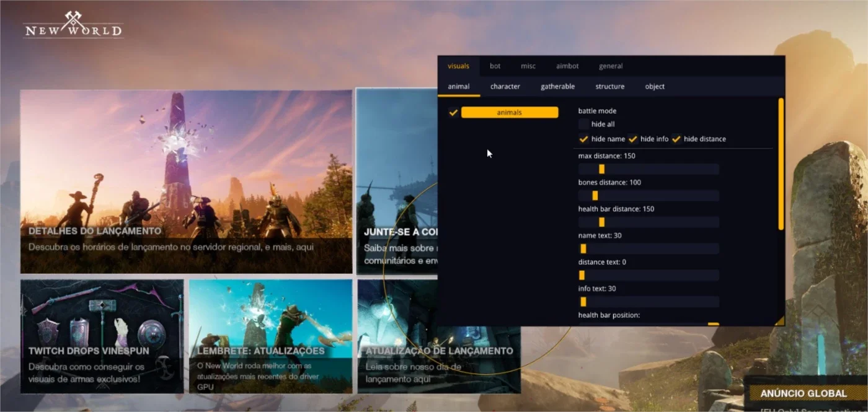This screenshot has height=412, width=868.
Task: Uncheck the hide info checkbox
Action: (x=632, y=139)
